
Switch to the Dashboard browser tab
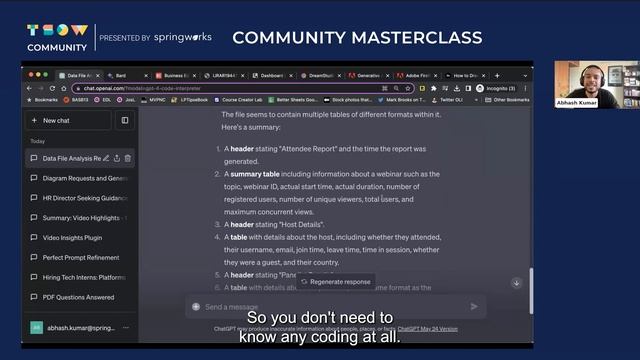pos(271,76)
